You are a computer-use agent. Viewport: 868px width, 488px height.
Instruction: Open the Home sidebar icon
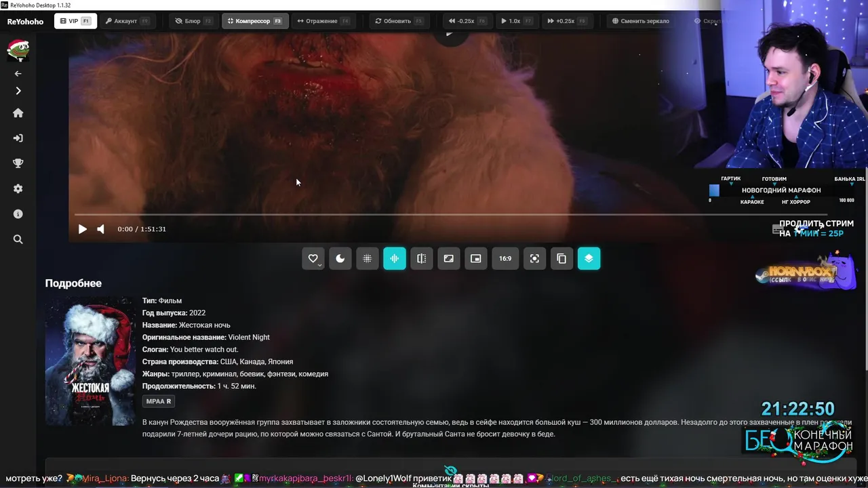tap(18, 113)
